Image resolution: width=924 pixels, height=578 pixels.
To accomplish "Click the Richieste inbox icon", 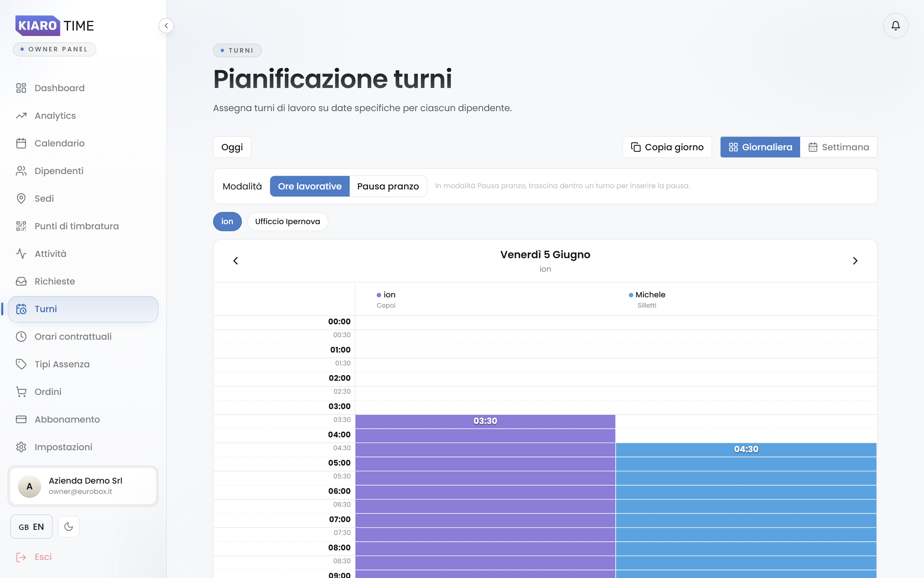I will click(x=21, y=281).
